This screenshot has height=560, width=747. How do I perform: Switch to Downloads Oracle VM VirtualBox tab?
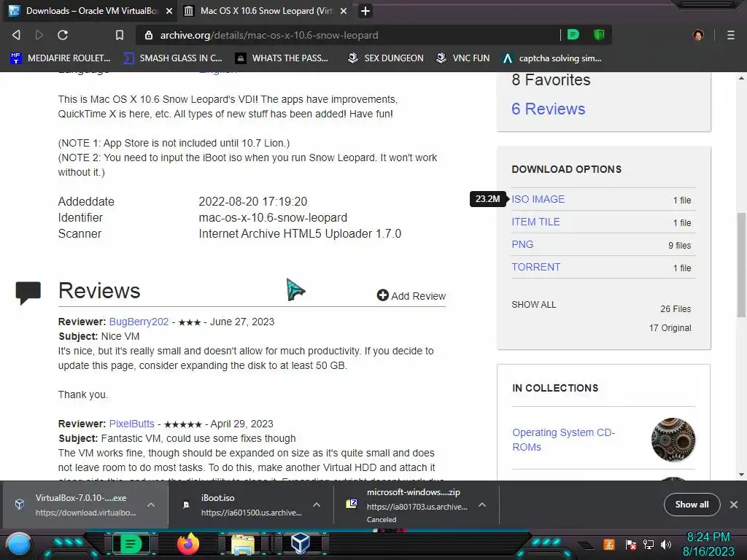pyautogui.click(x=90, y=11)
